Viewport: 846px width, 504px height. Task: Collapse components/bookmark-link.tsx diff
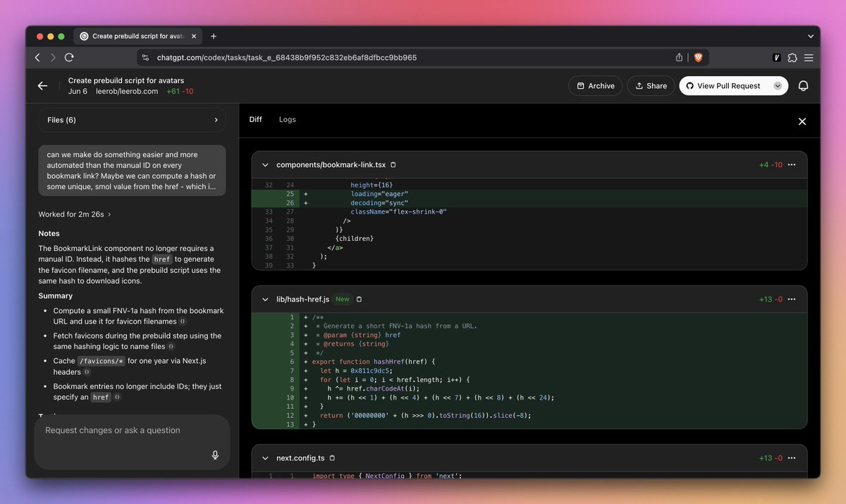pos(265,165)
